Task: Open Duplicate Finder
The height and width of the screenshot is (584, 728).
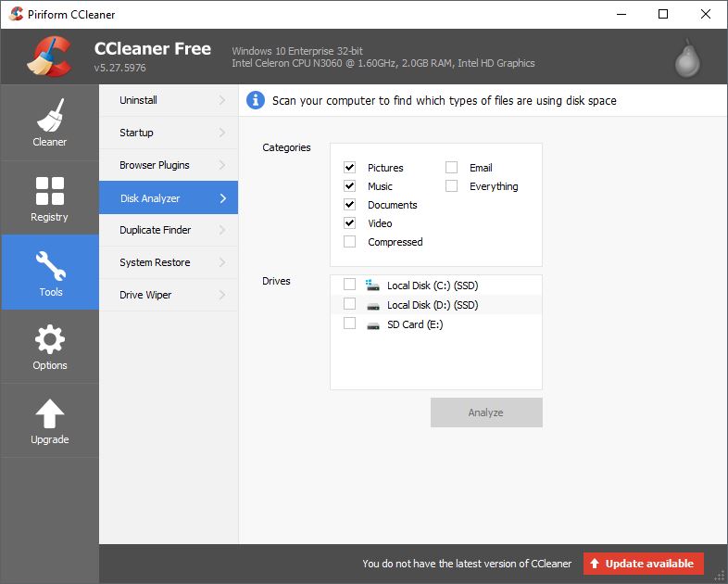Action: [x=169, y=230]
